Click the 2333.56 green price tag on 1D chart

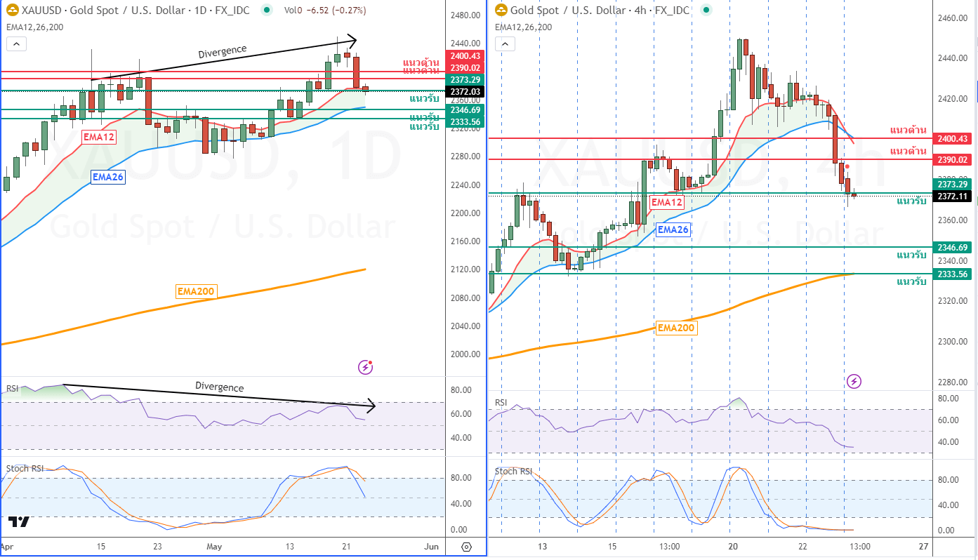pos(466,121)
